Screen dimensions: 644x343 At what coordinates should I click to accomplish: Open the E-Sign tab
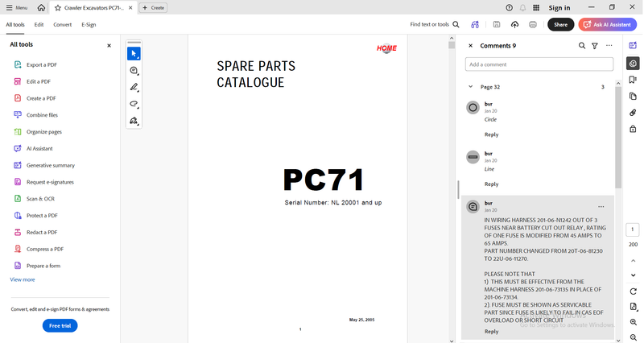pos(89,25)
